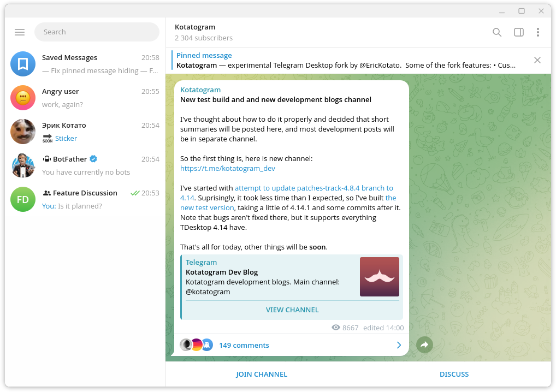Image resolution: width=556 pixels, height=392 pixels.
Task: Click the search icon in chat header
Action: point(496,32)
